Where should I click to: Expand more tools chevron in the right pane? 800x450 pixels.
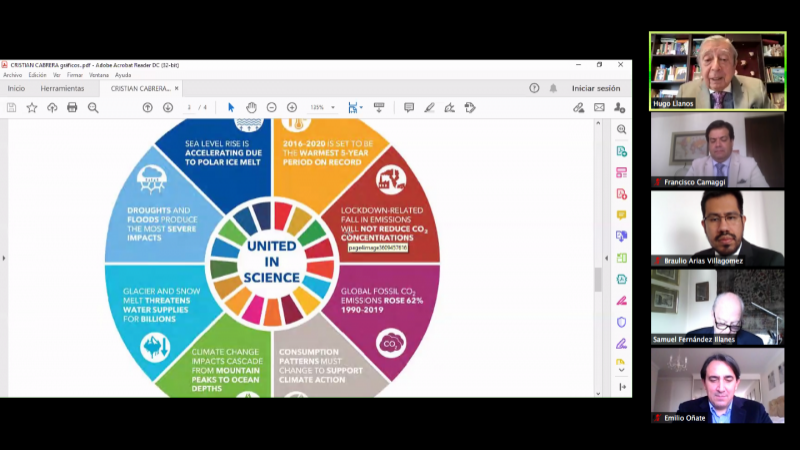621,370
